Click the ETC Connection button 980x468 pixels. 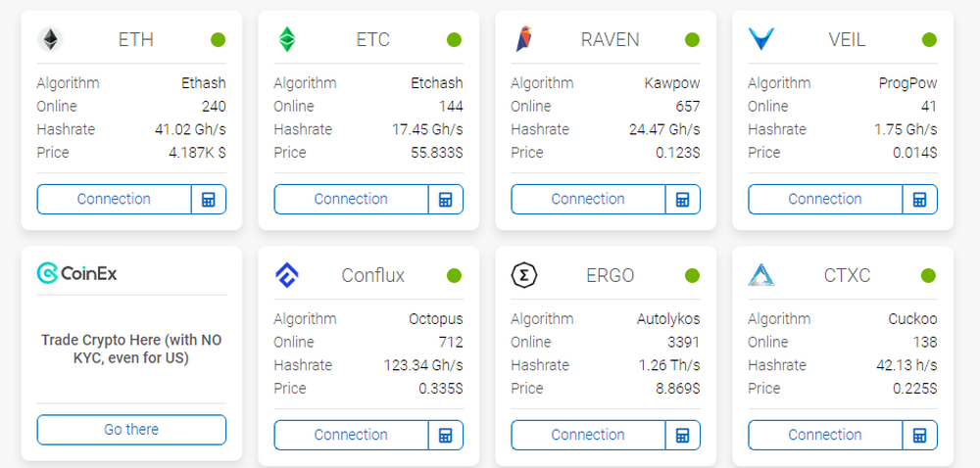(351, 199)
